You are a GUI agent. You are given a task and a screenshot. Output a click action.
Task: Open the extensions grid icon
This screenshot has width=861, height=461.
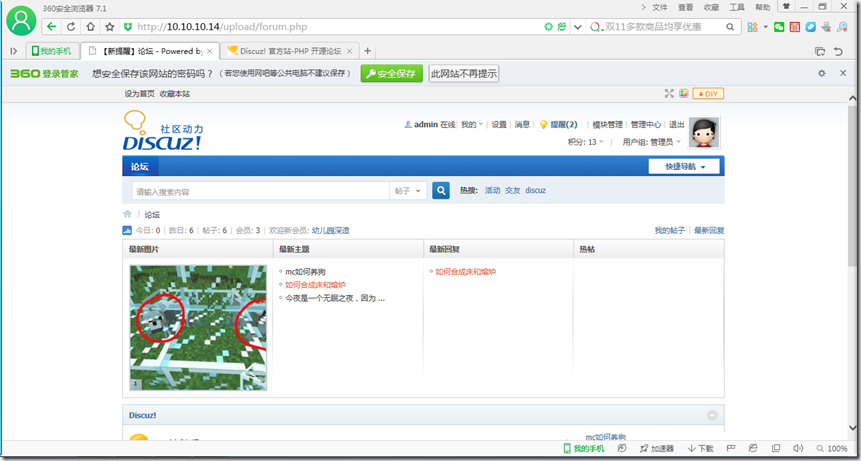(752, 27)
